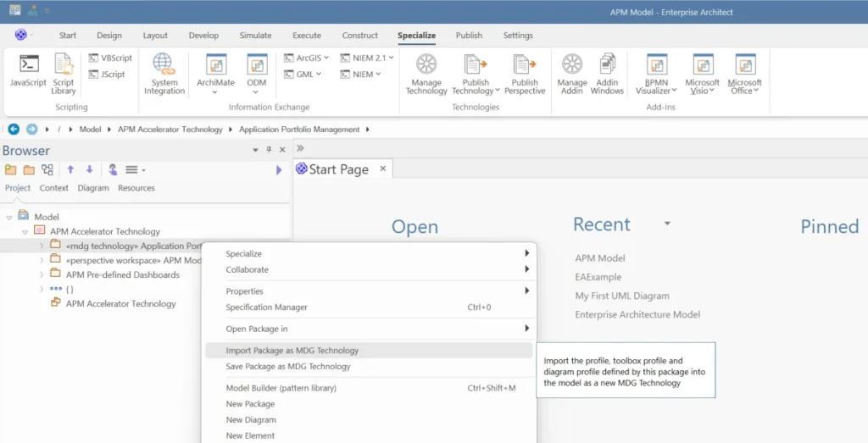Move selection up with the up arrow
This screenshot has height=443, width=868.
(x=70, y=169)
